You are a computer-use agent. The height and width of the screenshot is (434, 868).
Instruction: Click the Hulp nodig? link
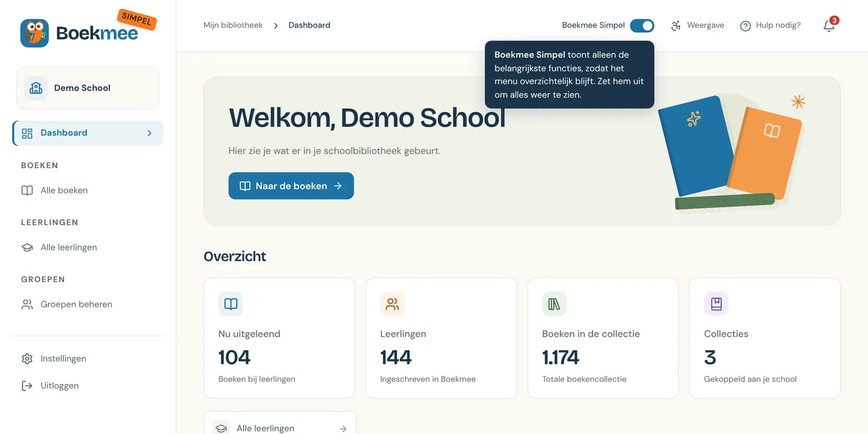click(x=770, y=25)
